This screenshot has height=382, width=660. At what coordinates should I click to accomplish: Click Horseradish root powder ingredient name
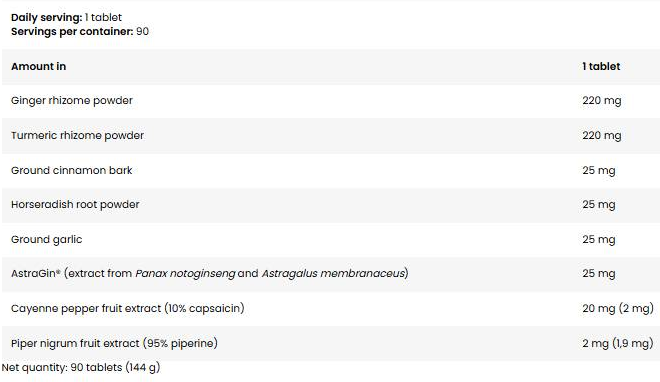pyautogui.click(x=75, y=204)
